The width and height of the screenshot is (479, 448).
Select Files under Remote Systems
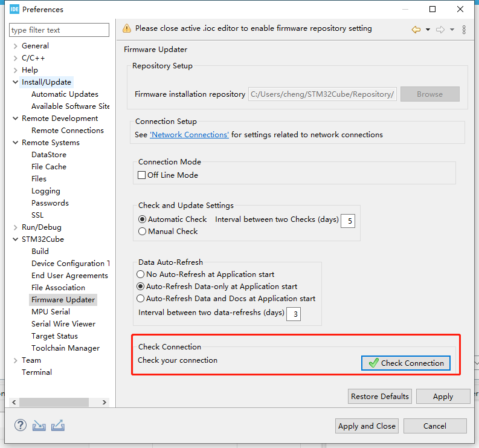[x=39, y=179]
